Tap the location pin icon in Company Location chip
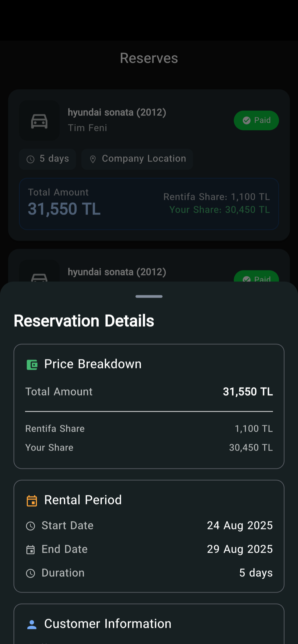This screenshot has width=298, height=644. tap(93, 159)
